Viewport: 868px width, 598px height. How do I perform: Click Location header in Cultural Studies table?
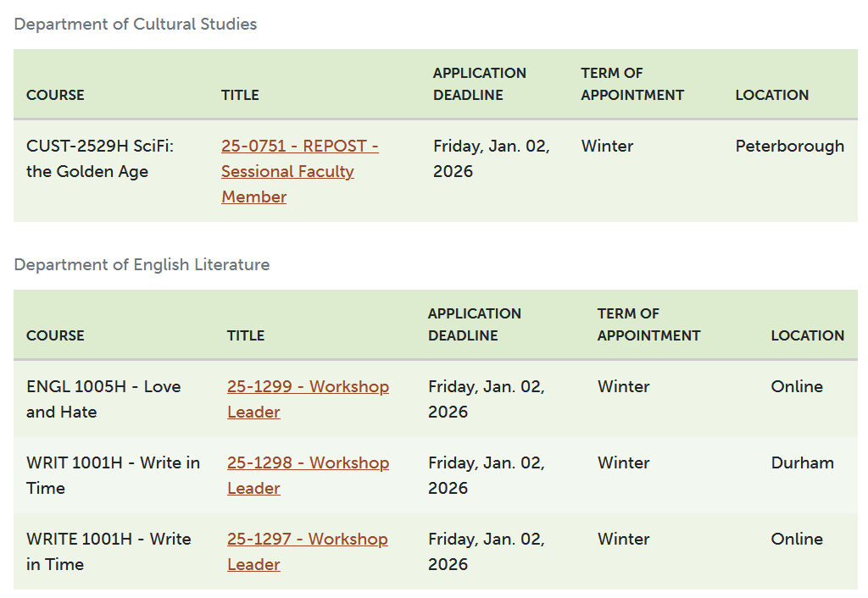pos(771,95)
